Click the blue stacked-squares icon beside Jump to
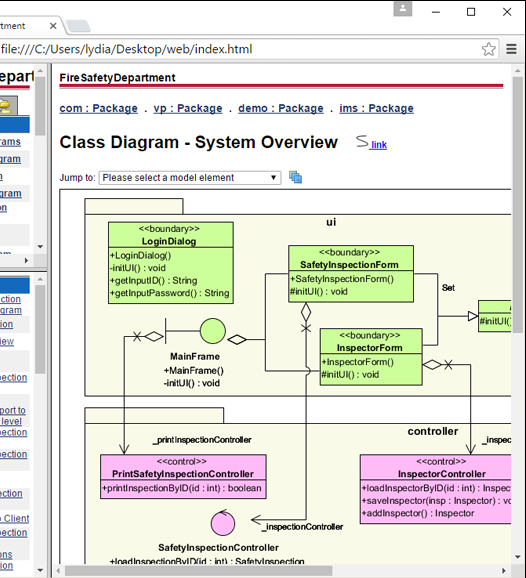The width and height of the screenshot is (526, 578). click(x=295, y=177)
